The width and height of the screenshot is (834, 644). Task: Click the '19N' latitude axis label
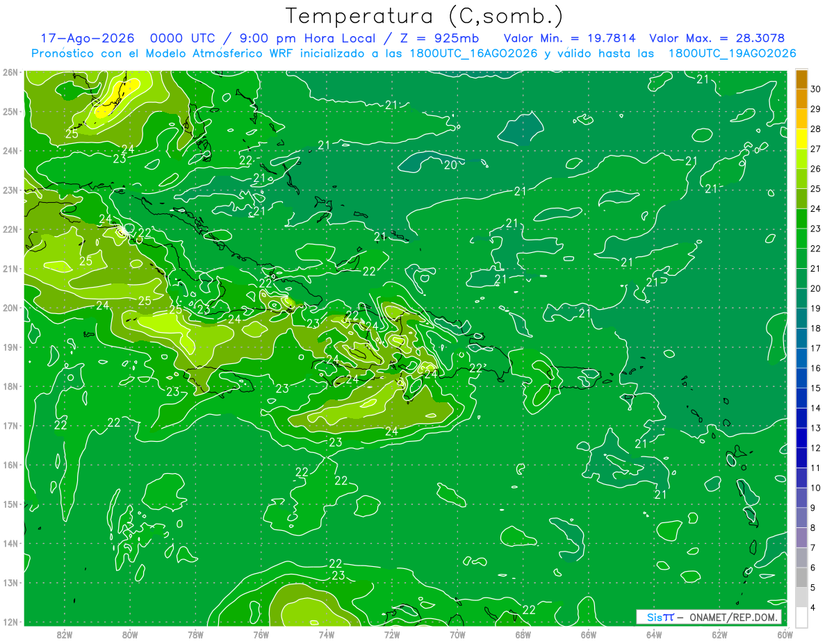click(x=10, y=347)
